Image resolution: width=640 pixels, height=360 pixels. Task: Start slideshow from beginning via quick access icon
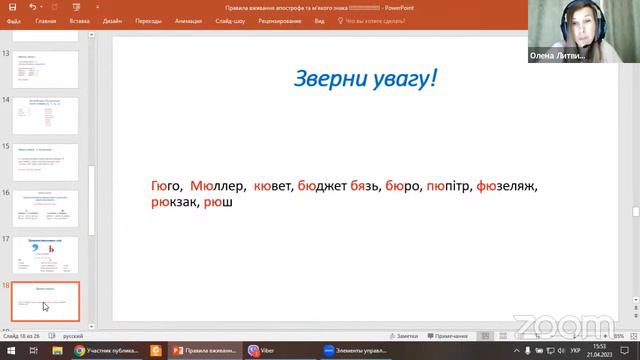click(x=76, y=7)
